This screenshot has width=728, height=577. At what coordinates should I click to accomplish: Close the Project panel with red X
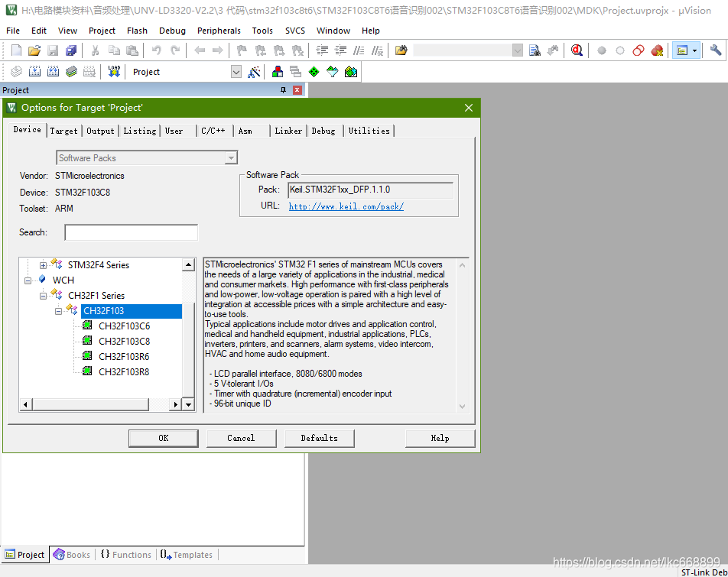click(x=297, y=90)
